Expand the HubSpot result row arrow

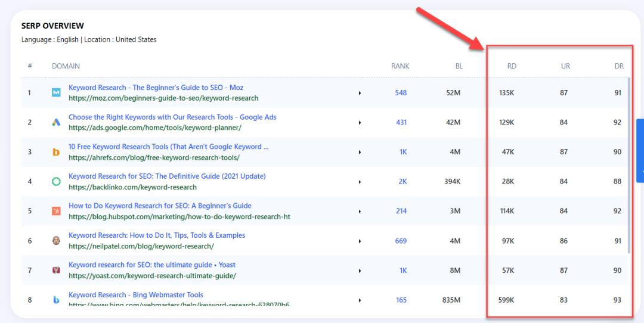(360, 212)
